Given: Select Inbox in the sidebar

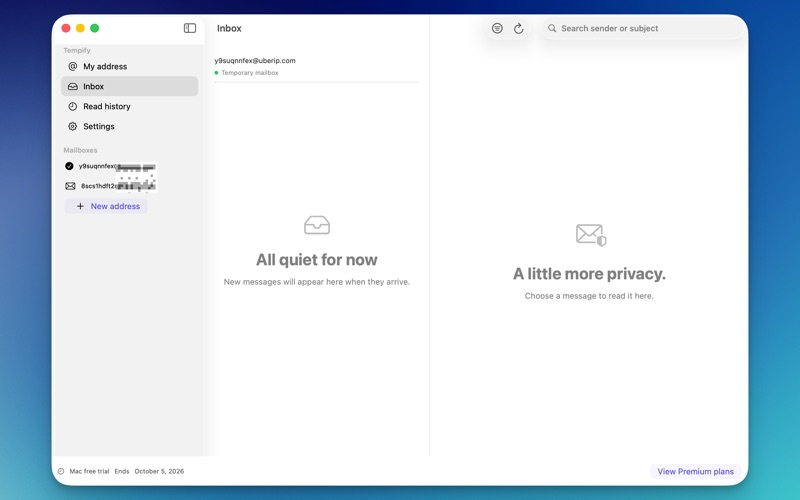Looking at the screenshot, I should (x=130, y=86).
